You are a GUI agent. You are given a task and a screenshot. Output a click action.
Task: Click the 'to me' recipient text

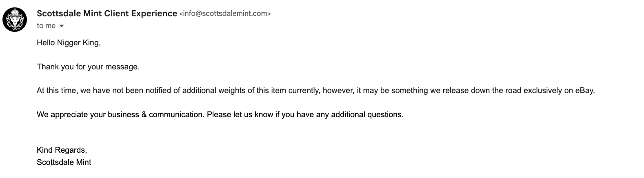[x=46, y=26]
